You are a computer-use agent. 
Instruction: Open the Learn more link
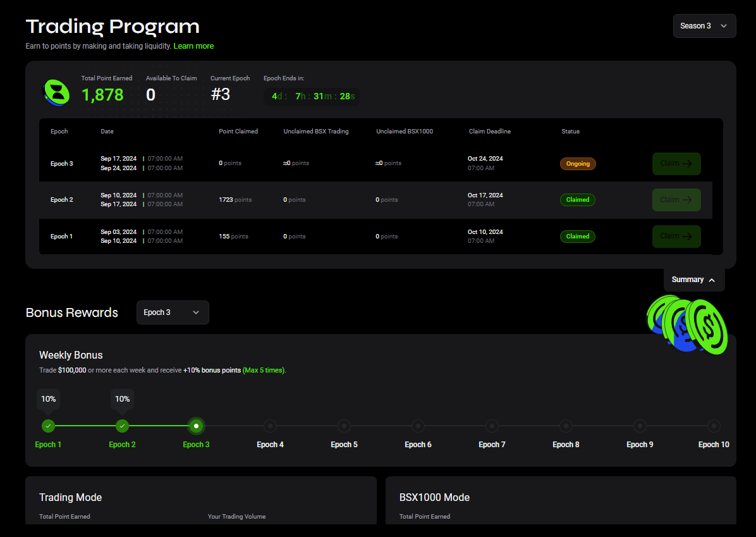[x=193, y=46]
